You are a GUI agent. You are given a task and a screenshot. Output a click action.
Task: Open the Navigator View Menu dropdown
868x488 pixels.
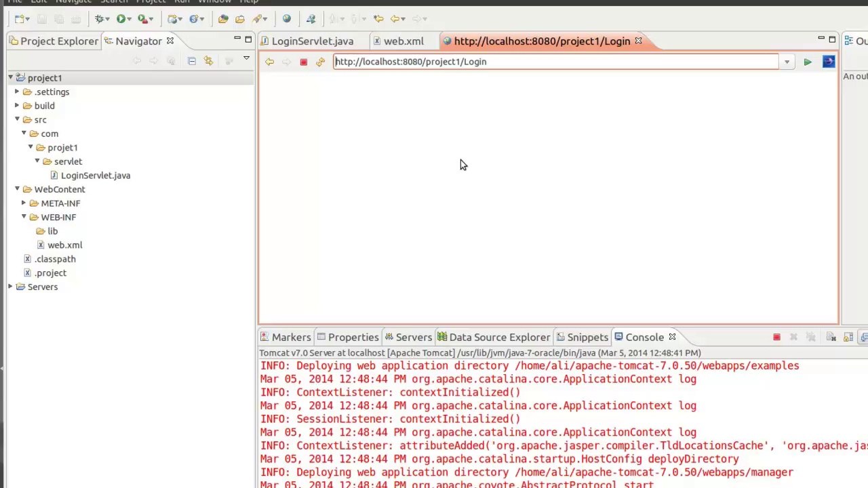click(x=246, y=60)
